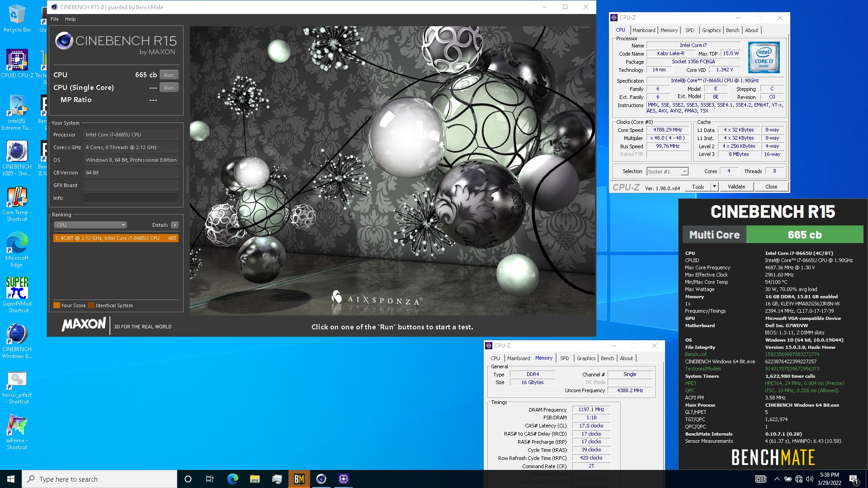Viewport: 868px width, 488px height.
Task: Open the Core Temp shortcut icon
Action: click(17, 204)
